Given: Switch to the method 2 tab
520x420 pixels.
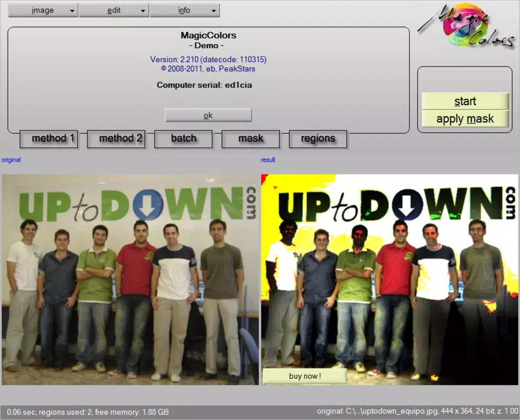Looking at the screenshot, I should 116,139.
